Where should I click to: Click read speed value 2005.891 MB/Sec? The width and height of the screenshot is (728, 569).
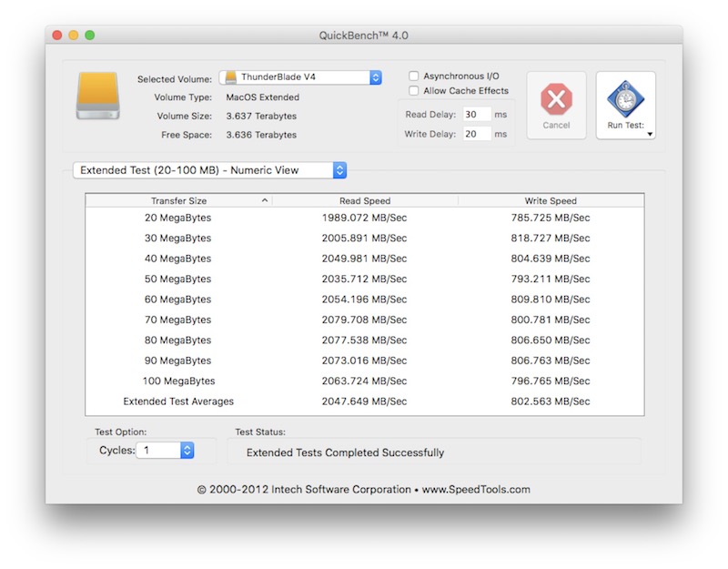click(x=365, y=238)
